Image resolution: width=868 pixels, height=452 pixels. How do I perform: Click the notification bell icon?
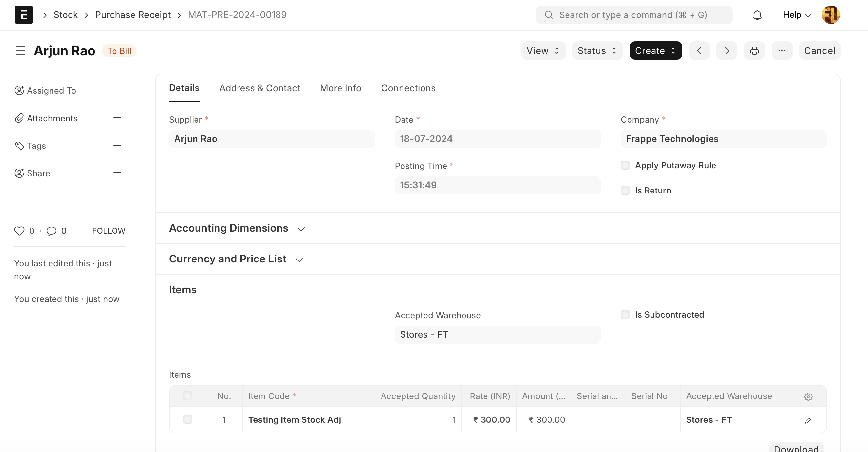coord(757,15)
